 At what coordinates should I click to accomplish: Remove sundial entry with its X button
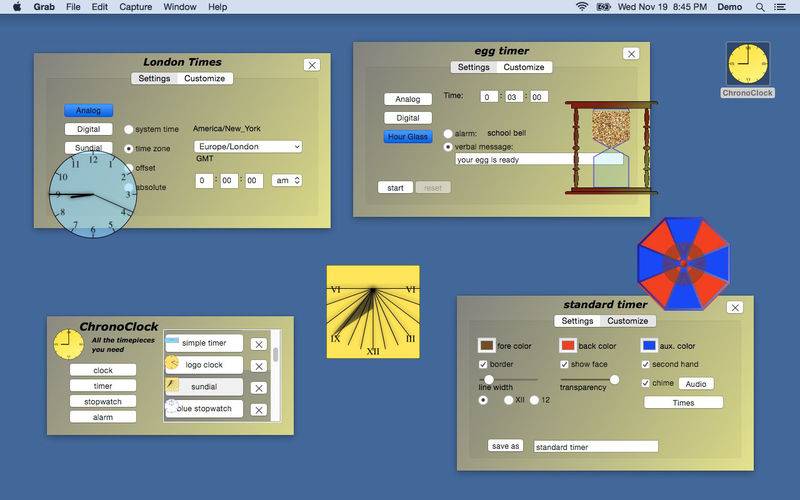point(259,388)
